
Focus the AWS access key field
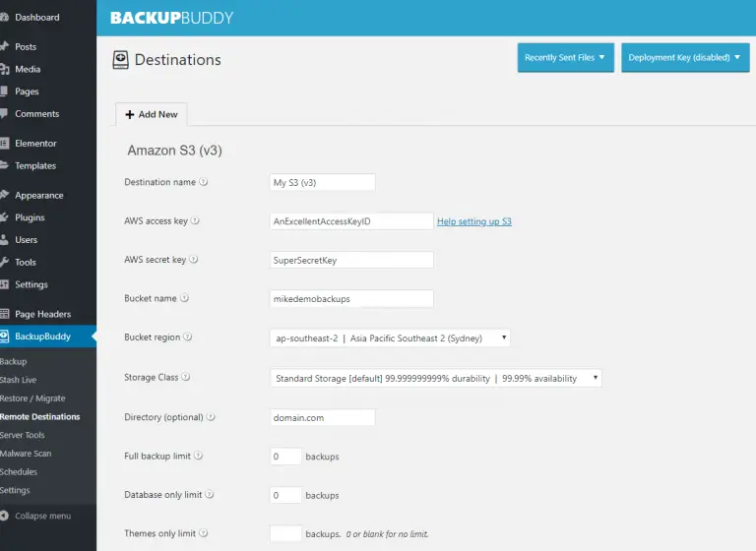[x=351, y=221]
